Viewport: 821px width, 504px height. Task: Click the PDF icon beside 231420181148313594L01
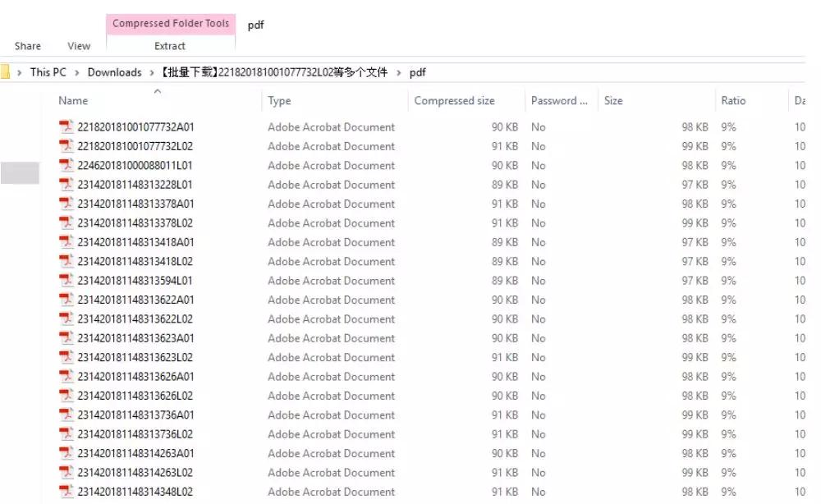click(66, 280)
